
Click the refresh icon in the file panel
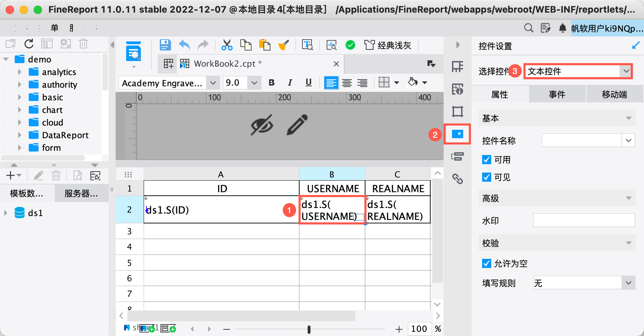tap(29, 44)
